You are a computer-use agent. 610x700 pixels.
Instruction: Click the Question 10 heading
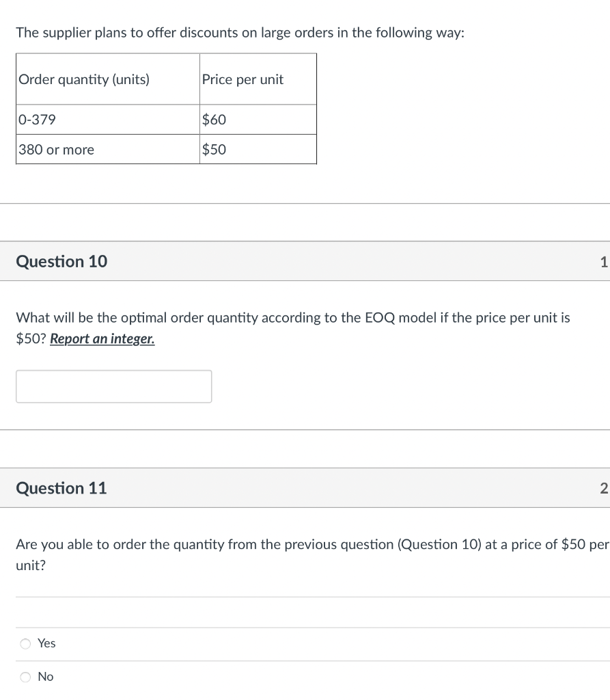click(61, 261)
